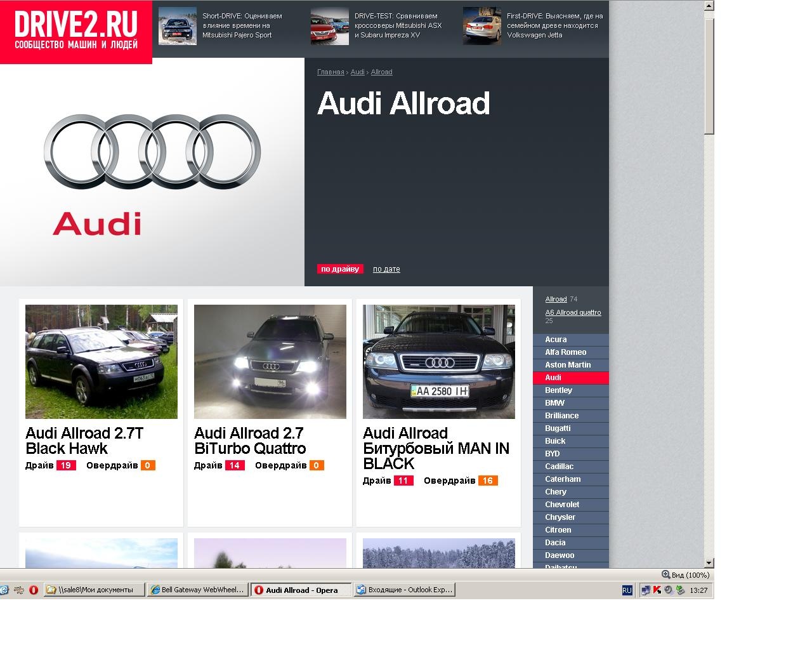Click the round grey tray icon
This screenshot has width=812, height=650.
(x=669, y=590)
